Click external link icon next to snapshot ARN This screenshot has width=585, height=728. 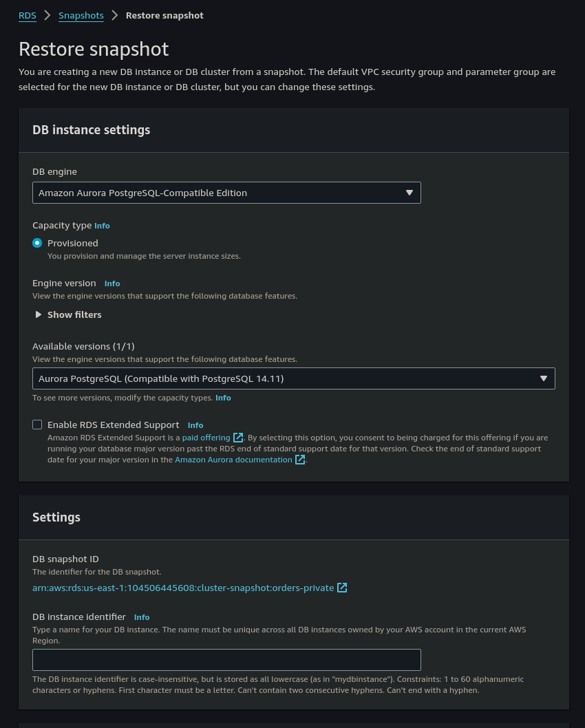click(x=342, y=588)
